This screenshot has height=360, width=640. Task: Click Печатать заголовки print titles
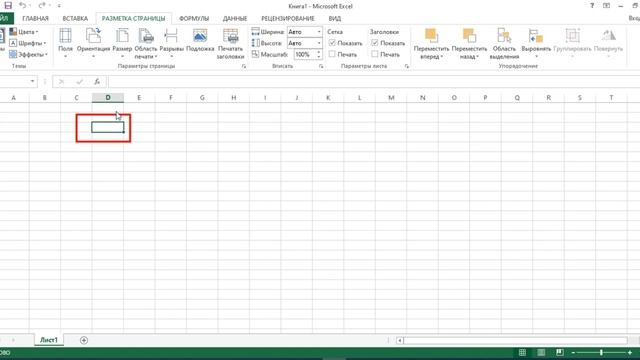coord(230,44)
